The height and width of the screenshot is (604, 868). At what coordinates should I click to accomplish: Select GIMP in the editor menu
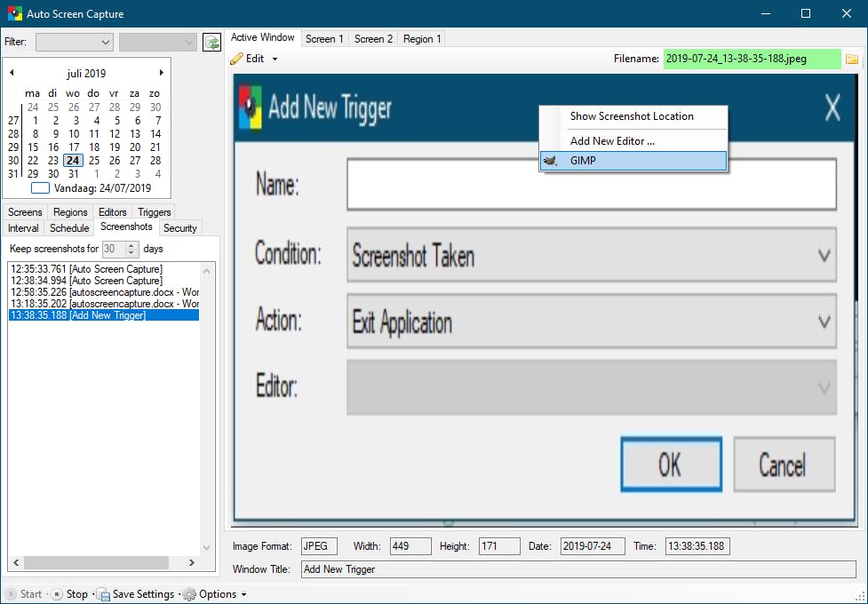point(633,161)
